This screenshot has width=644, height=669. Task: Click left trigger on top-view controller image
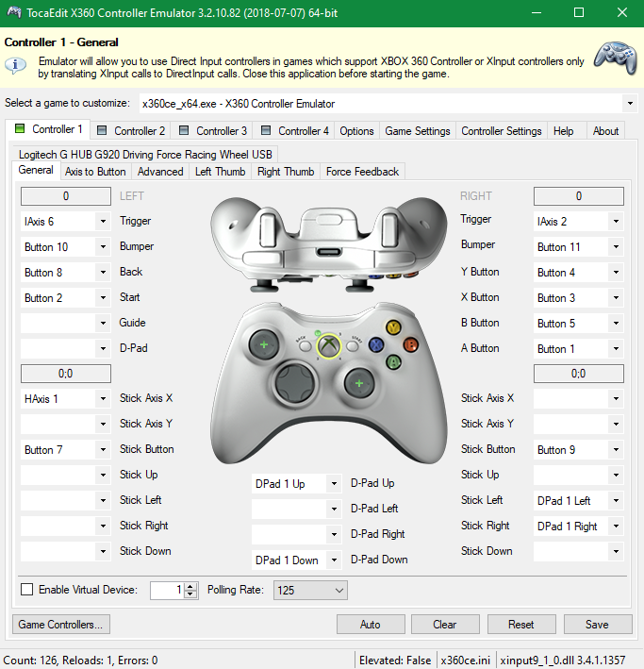268,229
